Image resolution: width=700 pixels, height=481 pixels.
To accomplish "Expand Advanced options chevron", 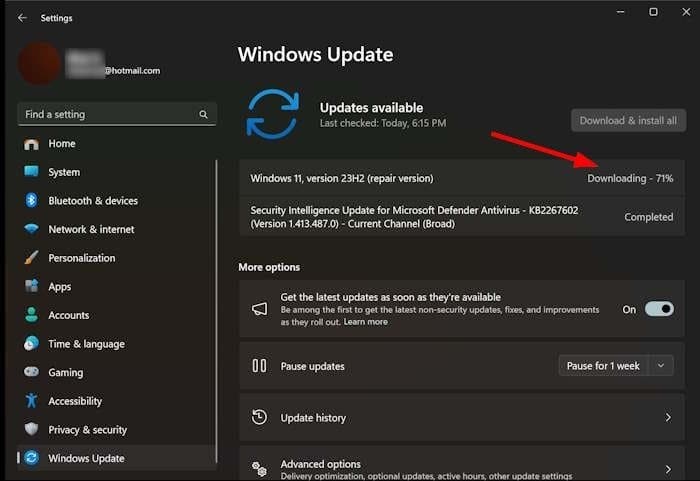I will tap(668, 469).
